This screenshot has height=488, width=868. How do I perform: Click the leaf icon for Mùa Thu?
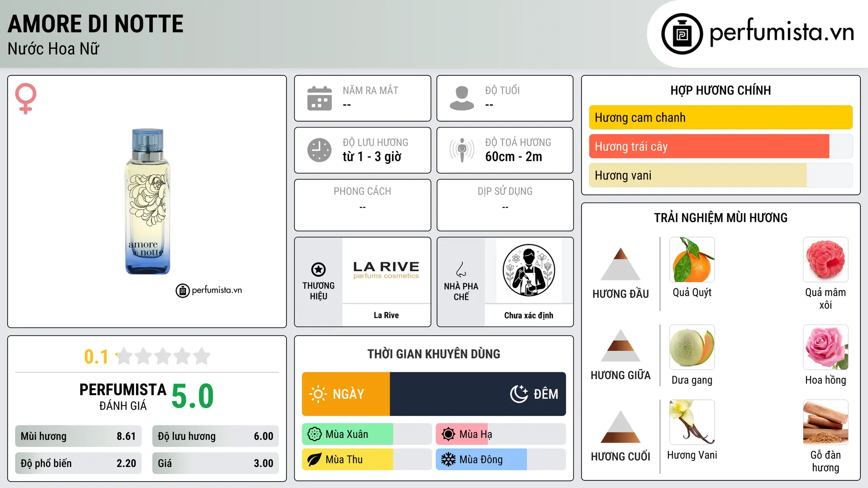[314, 460]
